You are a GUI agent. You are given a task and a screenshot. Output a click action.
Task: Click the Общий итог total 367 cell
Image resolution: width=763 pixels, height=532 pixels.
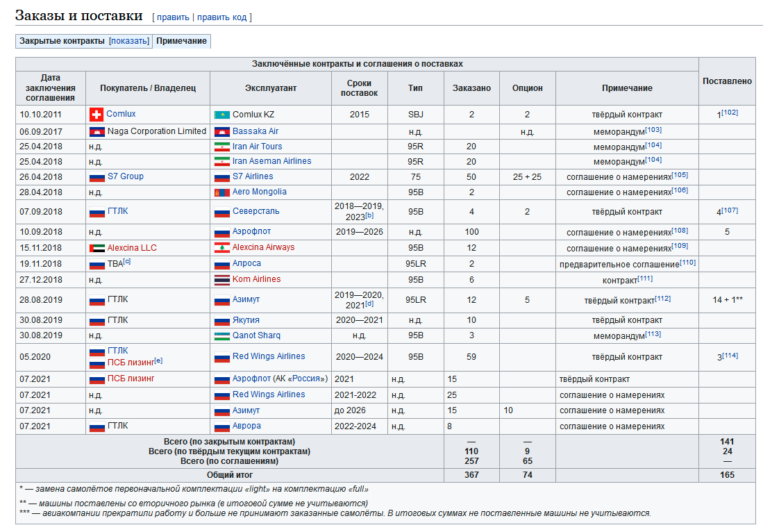click(x=471, y=475)
